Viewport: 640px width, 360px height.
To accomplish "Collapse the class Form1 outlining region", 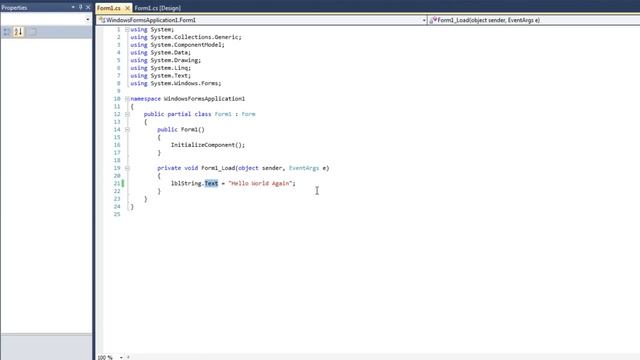I will coord(127,114).
